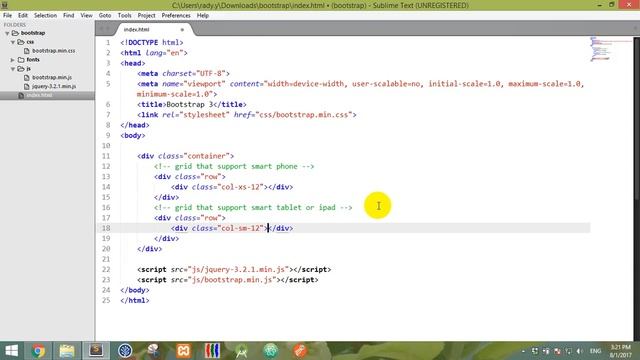Screen dimensions: 640x360
Task: Open the Help menu
Action: click(203, 16)
